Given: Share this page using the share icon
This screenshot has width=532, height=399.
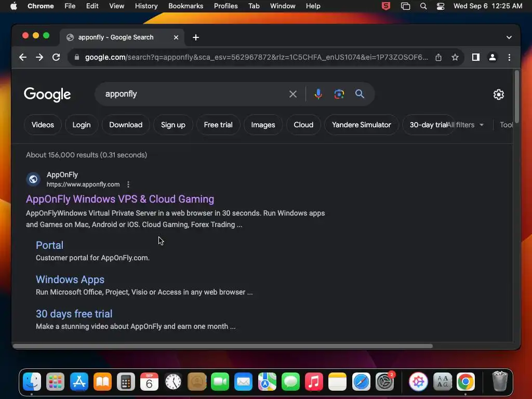Looking at the screenshot, I should (438, 57).
